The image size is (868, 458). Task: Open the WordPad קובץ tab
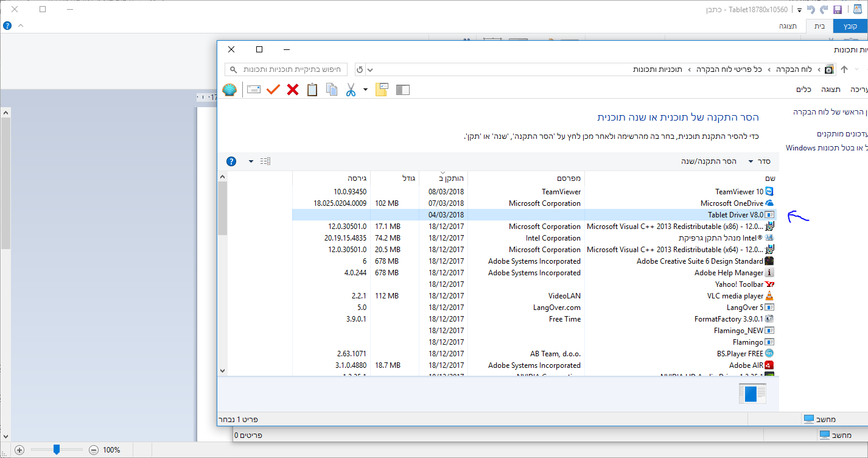pos(849,26)
